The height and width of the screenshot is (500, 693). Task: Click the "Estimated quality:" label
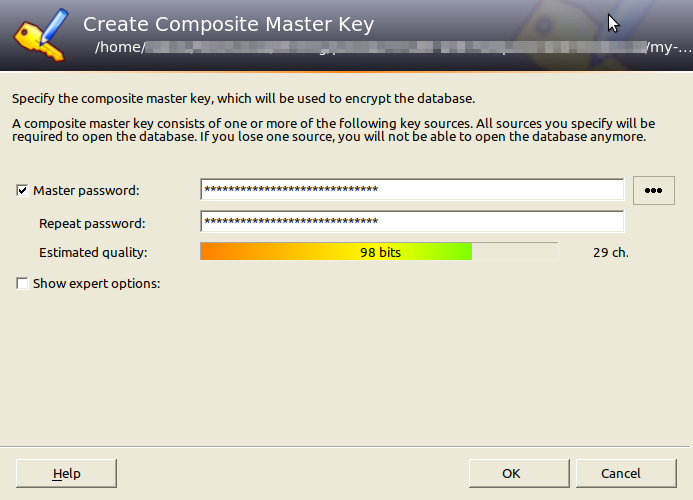(93, 252)
